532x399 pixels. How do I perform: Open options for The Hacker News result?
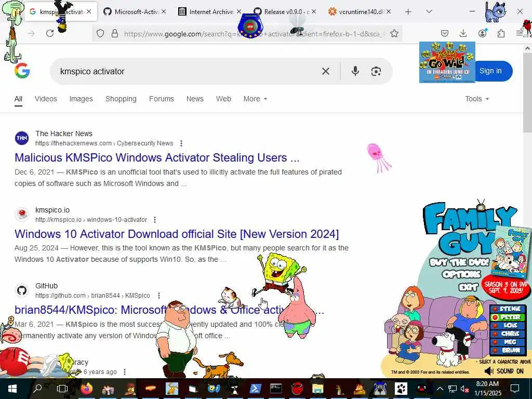tap(181, 143)
